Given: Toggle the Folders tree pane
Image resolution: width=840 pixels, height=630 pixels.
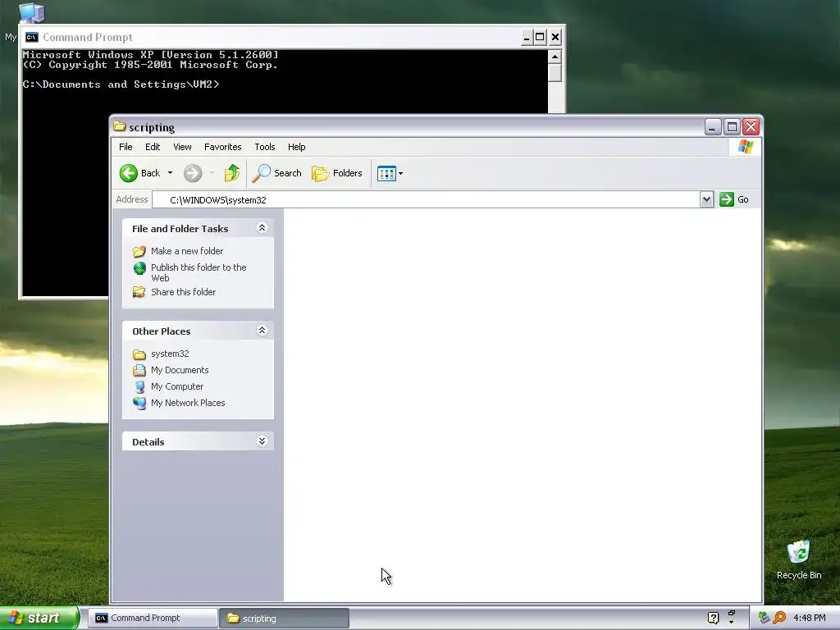Looking at the screenshot, I should pos(337,173).
